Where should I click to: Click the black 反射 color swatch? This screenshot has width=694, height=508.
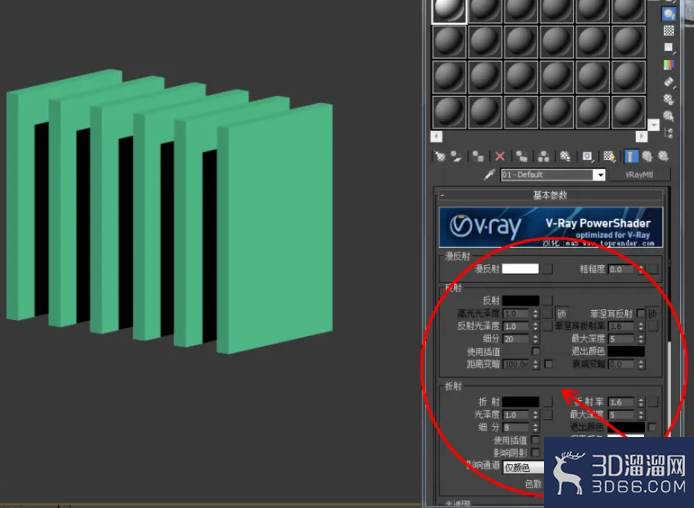coord(520,300)
